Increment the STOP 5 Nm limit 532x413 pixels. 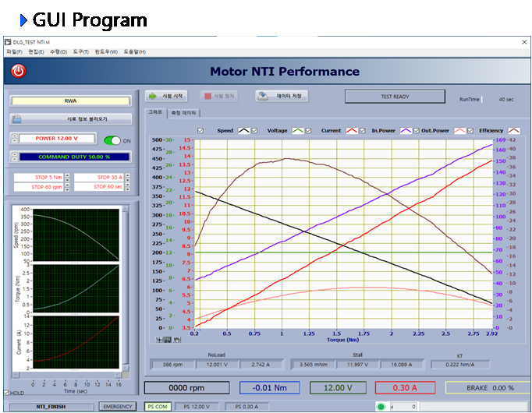pyautogui.click(x=67, y=175)
